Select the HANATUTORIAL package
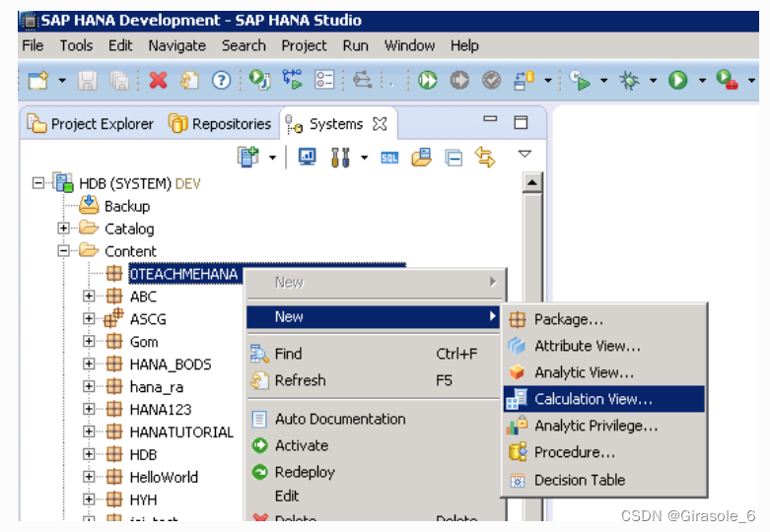Image resolution: width=770 pixels, height=532 pixels. (181, 432)
